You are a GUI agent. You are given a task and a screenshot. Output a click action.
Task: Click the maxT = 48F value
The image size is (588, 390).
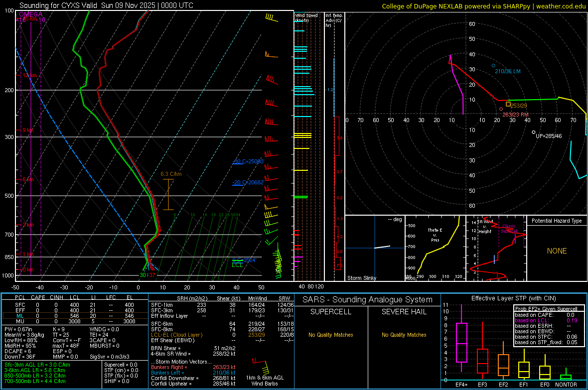pos(66,346)
